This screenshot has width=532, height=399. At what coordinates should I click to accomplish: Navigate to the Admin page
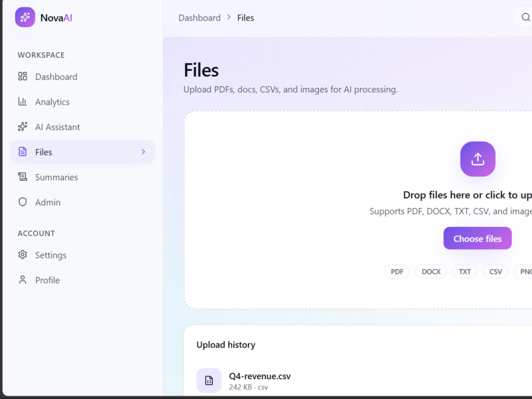pos(83,202)
